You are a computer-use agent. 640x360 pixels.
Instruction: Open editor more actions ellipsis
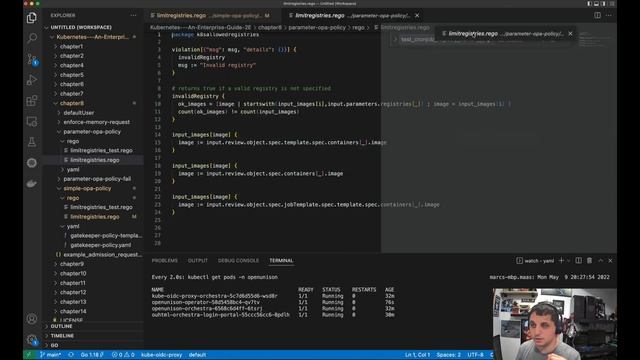click(x=609, y=15)
